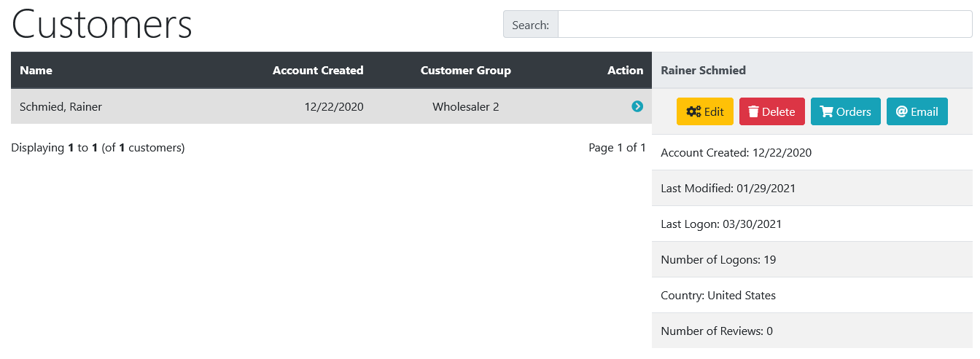Delete the customer Rainer Schmied
Screen dimensions: 980x359
[x=772, y=111]
